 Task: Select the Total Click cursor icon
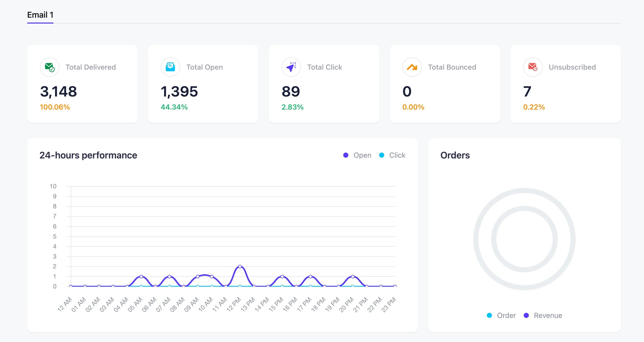click(x=291, y=67)
